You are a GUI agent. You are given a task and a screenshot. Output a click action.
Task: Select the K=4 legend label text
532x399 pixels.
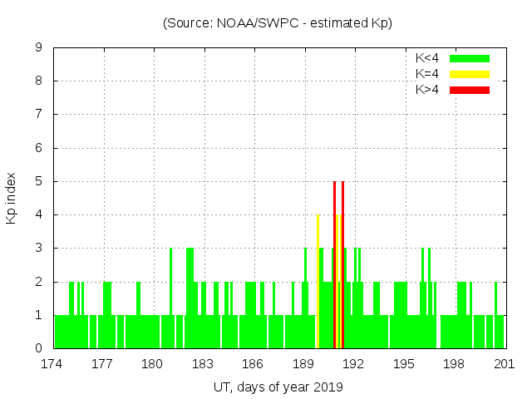click(x=429, y=74)
